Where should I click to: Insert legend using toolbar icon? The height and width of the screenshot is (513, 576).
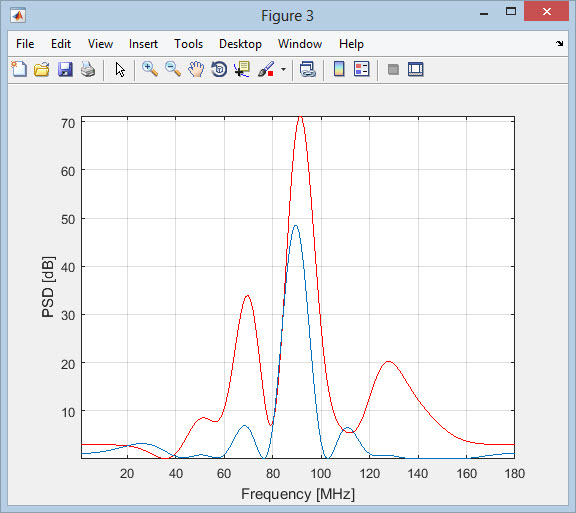pyautogui.click(x=362, y=69)
